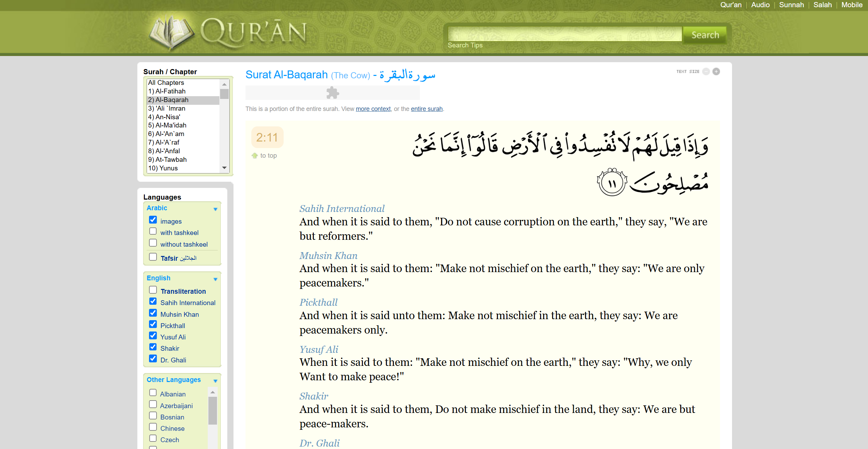Uncheck the Yusuf Ali translation
Viewport: 868px width, 449px height.
[153, 336]
